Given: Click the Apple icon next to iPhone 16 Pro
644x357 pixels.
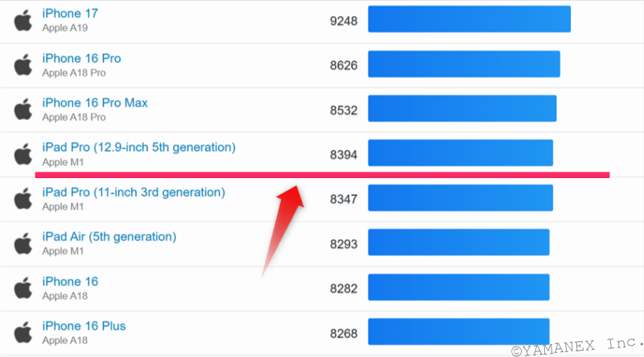Looking at the screenshot, I should [x=23, y=64].
